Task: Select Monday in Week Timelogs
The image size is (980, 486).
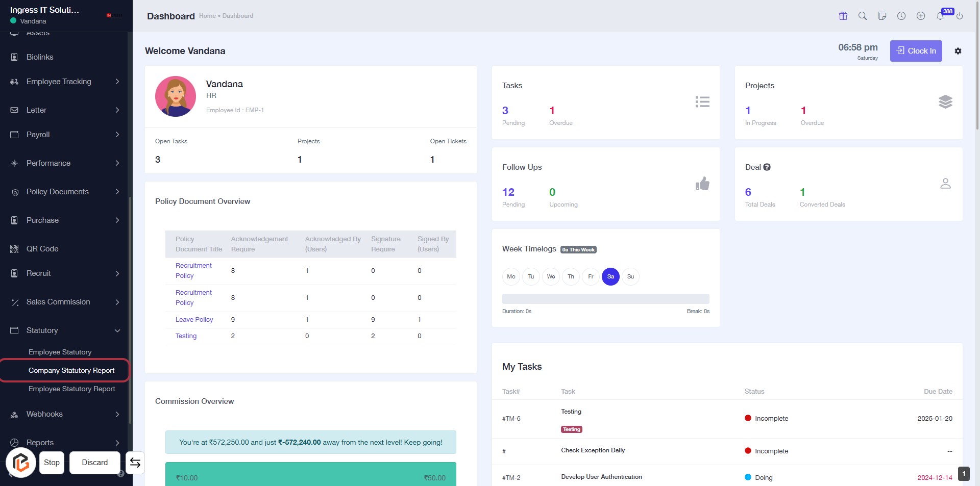Action: pyautogui.click(x=511, y=276)
